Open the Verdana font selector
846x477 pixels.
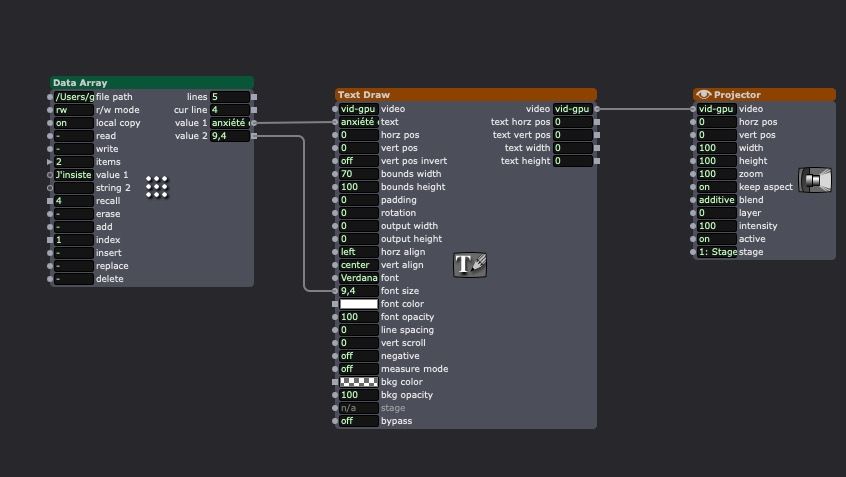[x=358, y=278]
